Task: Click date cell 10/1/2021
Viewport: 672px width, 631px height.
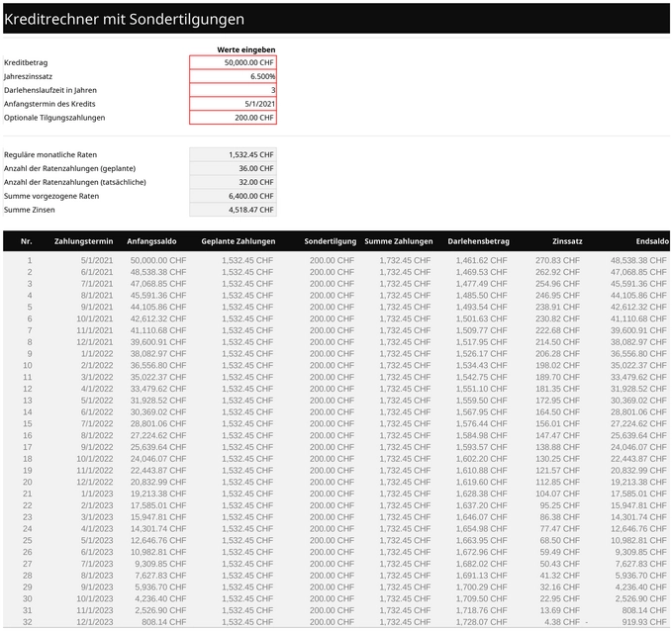Action: (95, 318)
